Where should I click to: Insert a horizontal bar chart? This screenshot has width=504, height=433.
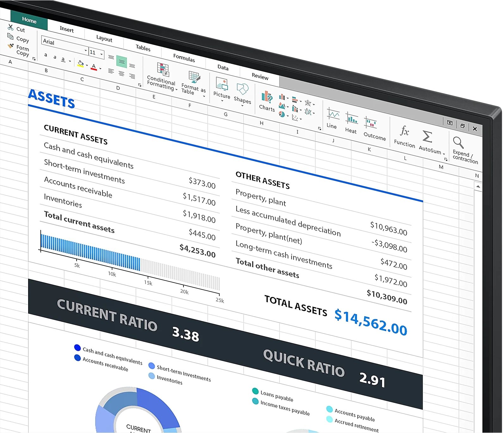tap(295, 100)
